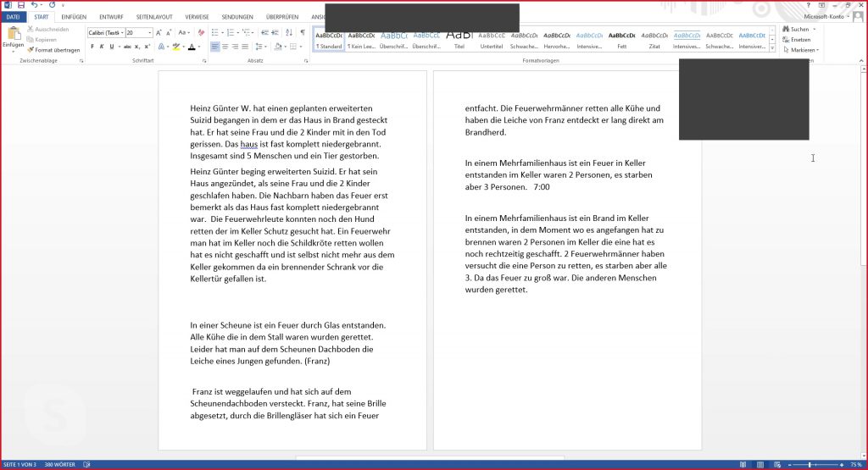This screenshot has height=470, width=868.
Task: Clear all formatting with the eraser icon
Action: [201, 33]
